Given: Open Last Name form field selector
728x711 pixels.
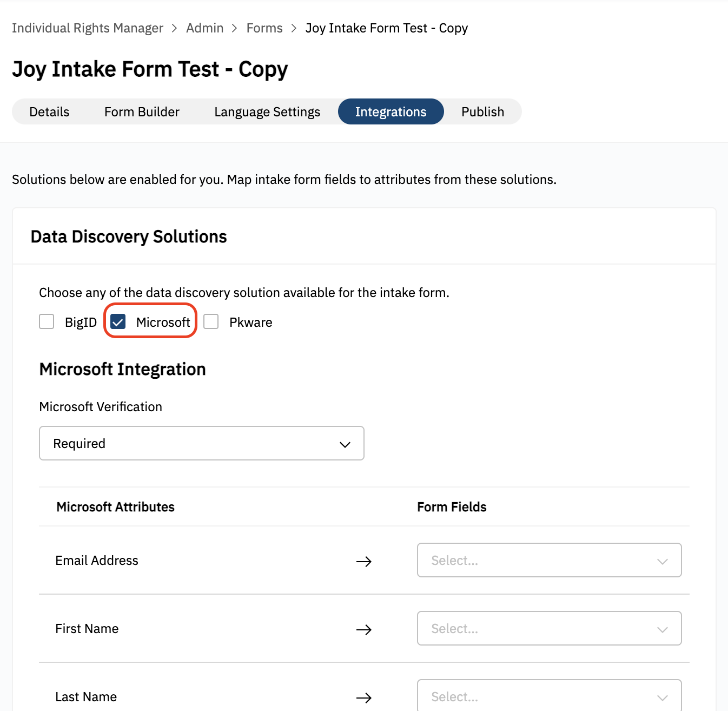Looking at the screenshot, I should 549,695.
